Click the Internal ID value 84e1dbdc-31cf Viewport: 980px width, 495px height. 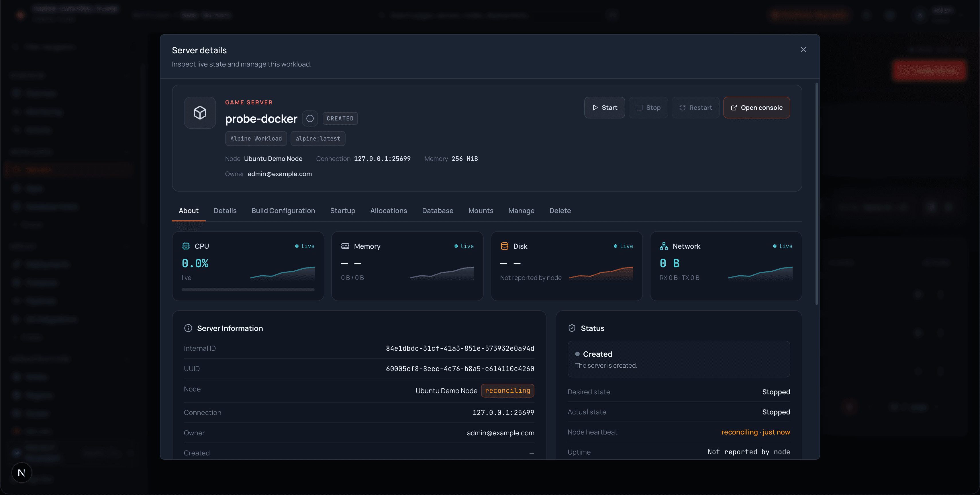click(460, 348)
